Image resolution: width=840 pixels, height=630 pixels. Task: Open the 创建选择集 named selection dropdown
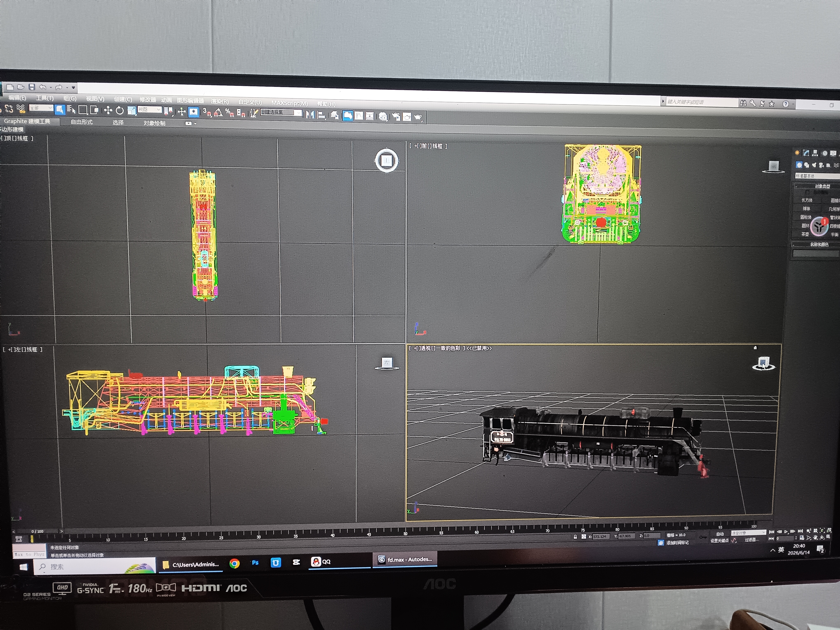281,113
